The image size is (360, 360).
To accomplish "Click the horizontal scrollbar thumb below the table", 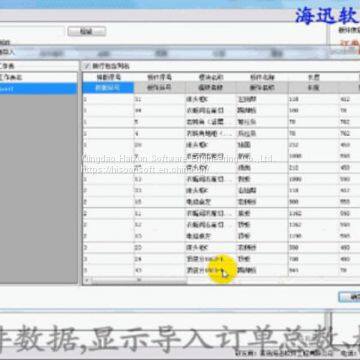I will 139,281.
